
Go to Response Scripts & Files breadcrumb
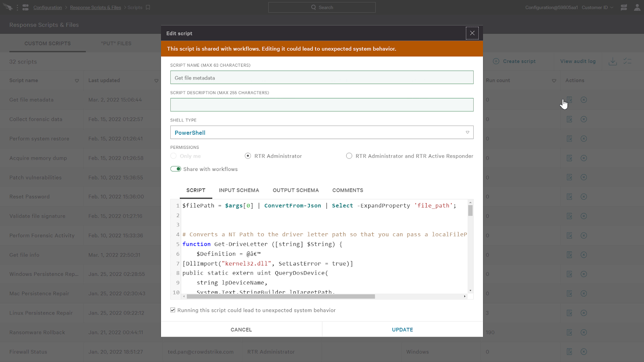coord(95,7)
